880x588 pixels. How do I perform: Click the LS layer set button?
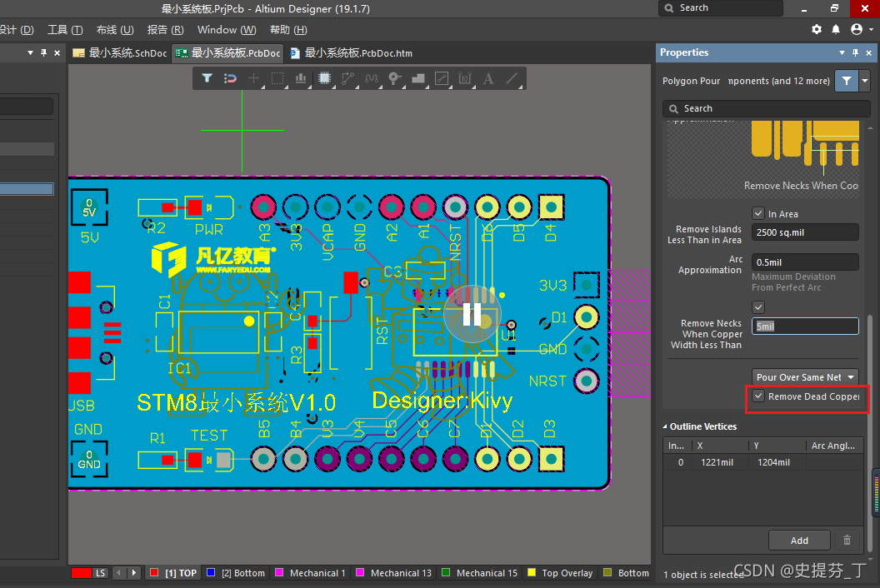[x=101, y=573]
